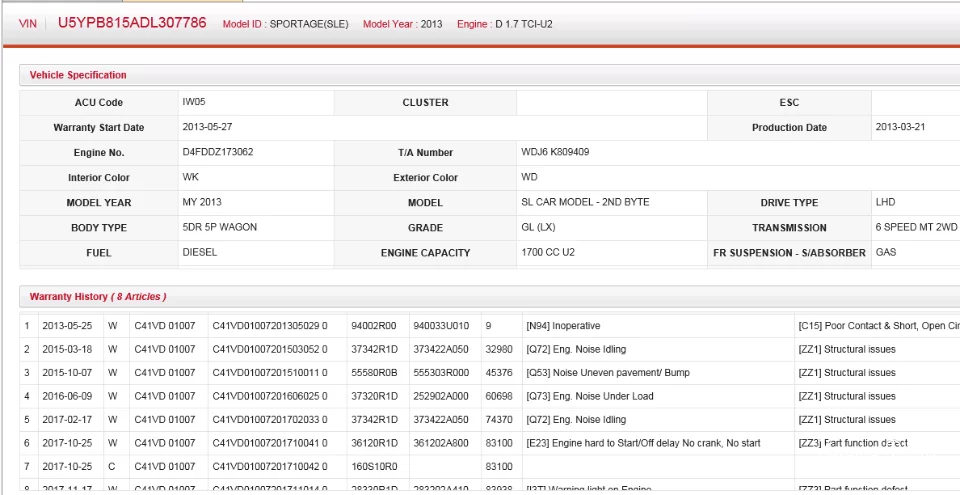Click the [Q53] Noise Uneven pavement/ Bump cell
The width and height of the screenshot is (960, 495).
coord(607,373)
